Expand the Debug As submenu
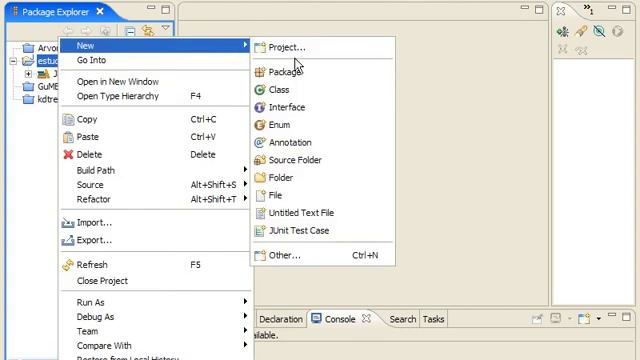Viewport: 640px width, 360px height. tap(155, 317)
